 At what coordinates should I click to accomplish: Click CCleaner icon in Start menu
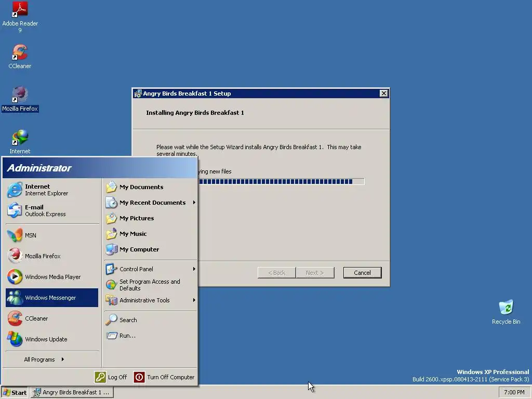15,318
